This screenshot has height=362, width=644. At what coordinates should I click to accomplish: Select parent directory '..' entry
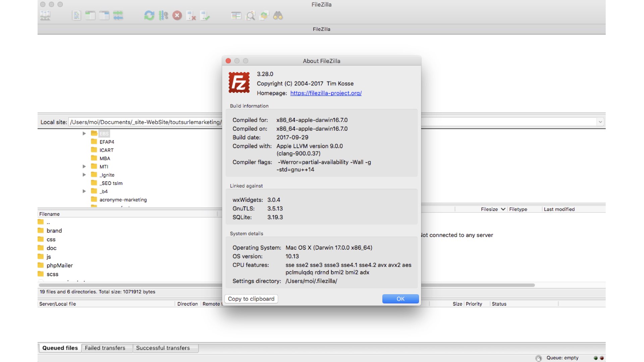click(x=48, y=222)
